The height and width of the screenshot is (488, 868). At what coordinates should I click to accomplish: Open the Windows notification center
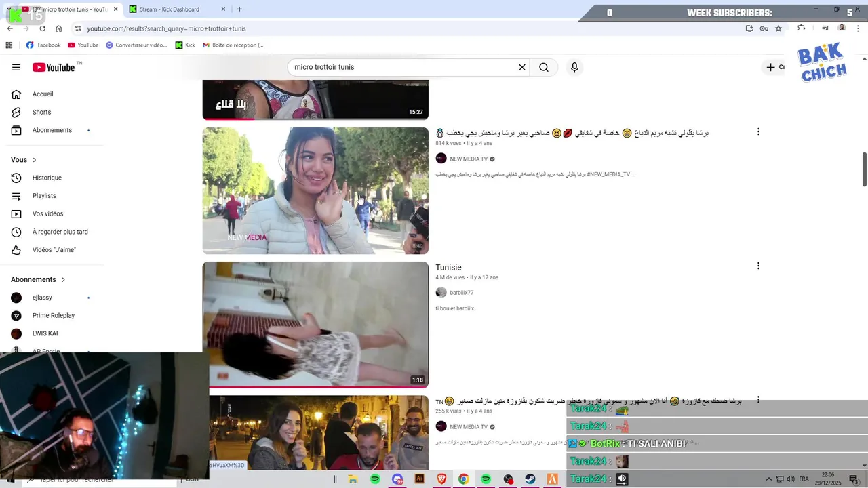coord(854,479)
